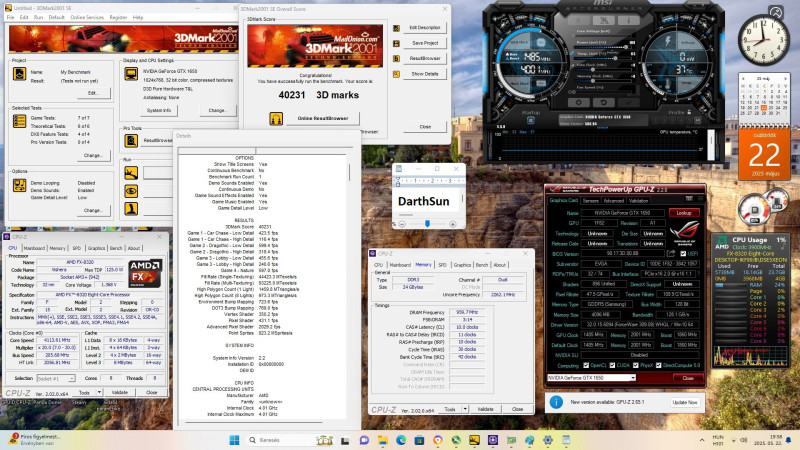Open the Afterburner info 'i' button
This screenshot has width=800, height=450.
coord(629,20)
